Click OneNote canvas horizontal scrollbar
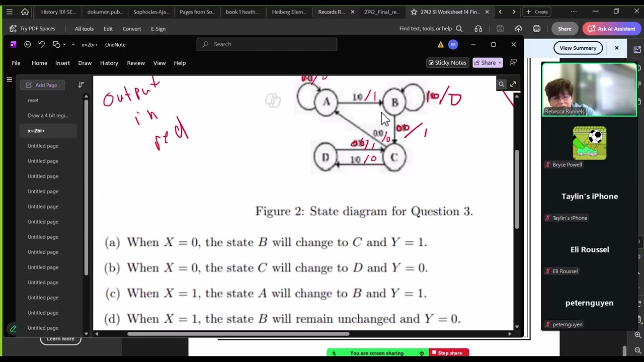This screenshot has height=362, width=644. (x=238, y=334)
